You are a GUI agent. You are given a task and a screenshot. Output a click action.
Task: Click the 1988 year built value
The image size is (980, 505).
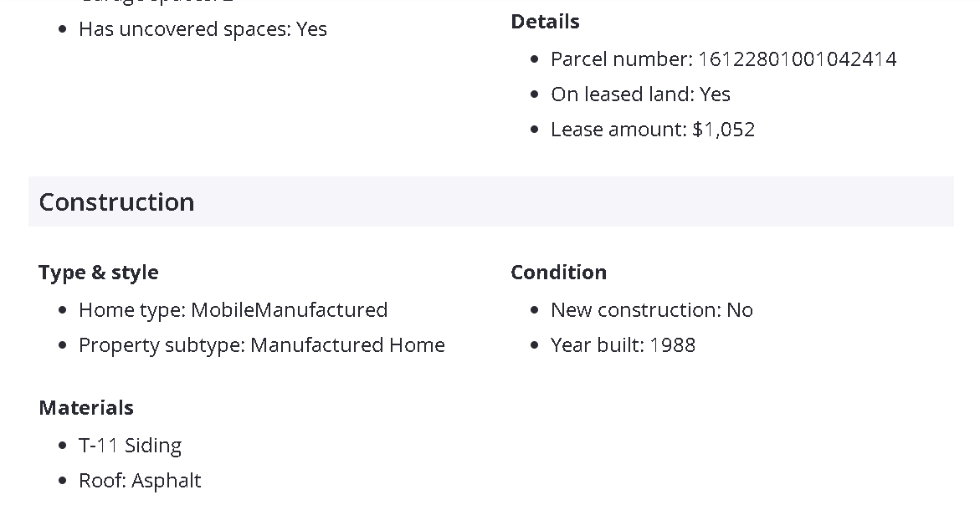click(x=673, y=345)
